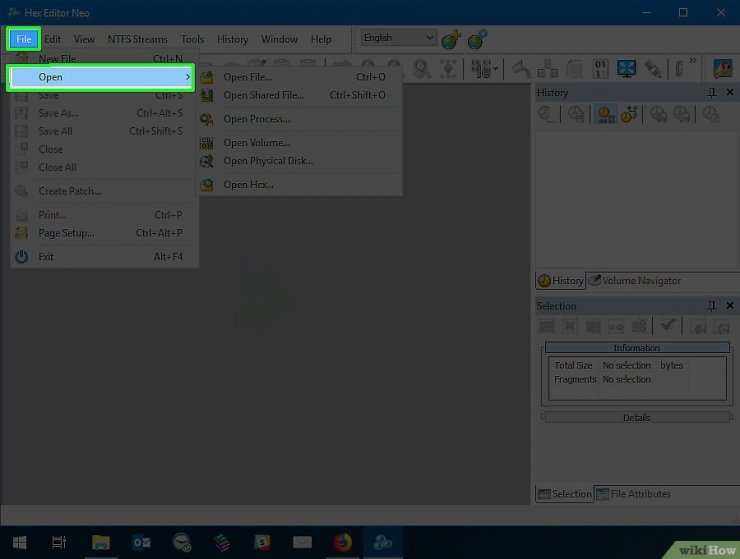
Task: Click the Fragments label
Action: [x=575, y=379]
